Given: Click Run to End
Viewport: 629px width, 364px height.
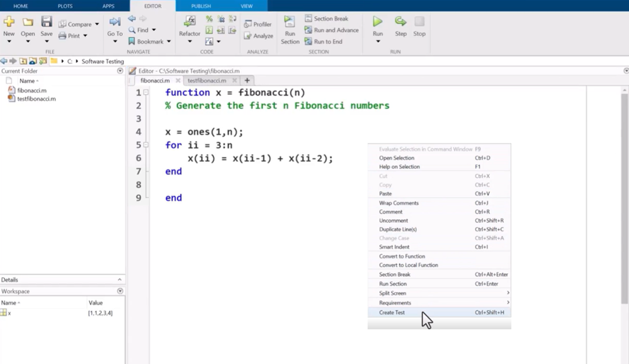Looking at the screenshot, I should pos(327,41).
